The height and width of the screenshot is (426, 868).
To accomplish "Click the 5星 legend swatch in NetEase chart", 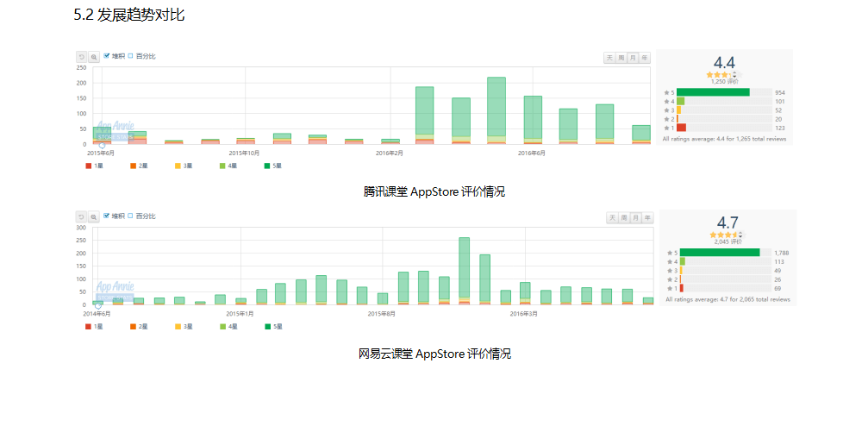I will tap(268, 326).
